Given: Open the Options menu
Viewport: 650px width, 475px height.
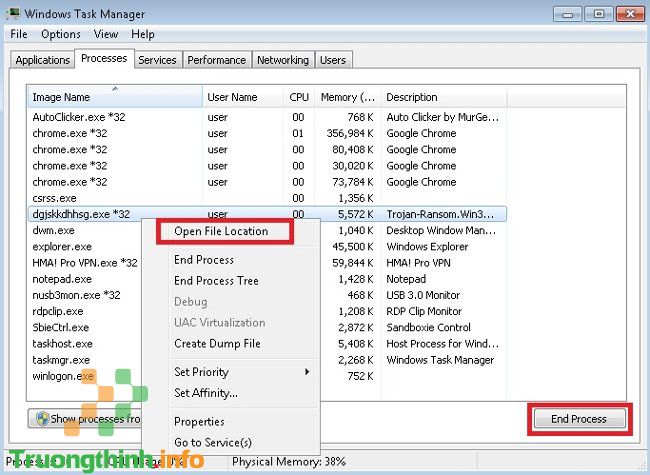Looking at the screenshot, I should pyautogui.click(x=61, y=34).
